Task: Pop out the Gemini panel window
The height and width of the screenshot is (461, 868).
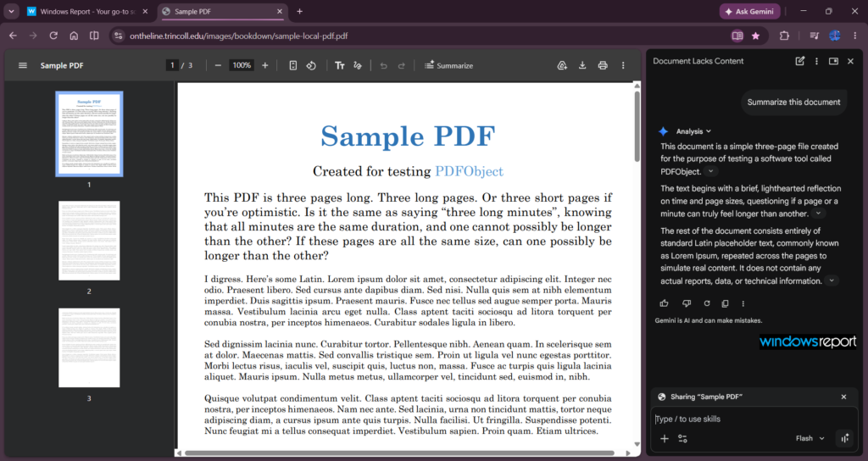Action: (x=833, y=61)
